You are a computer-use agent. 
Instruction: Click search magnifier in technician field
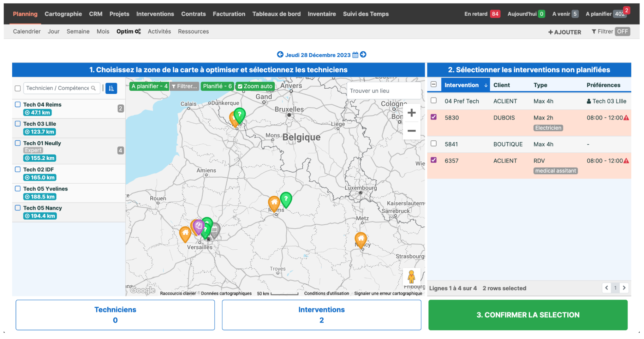coord(93,88)
